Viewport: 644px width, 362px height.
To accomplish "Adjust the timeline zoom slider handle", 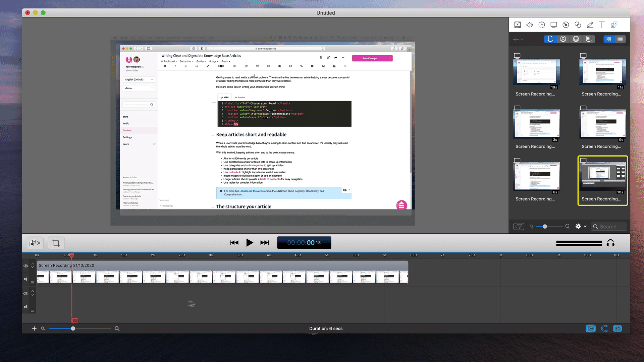I will click(73, 328).
